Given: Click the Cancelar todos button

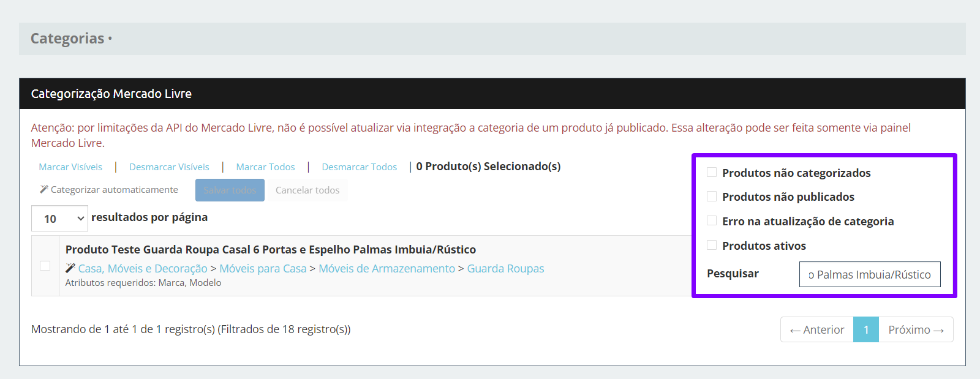Looking at the screenshot, I should (307, 190).
